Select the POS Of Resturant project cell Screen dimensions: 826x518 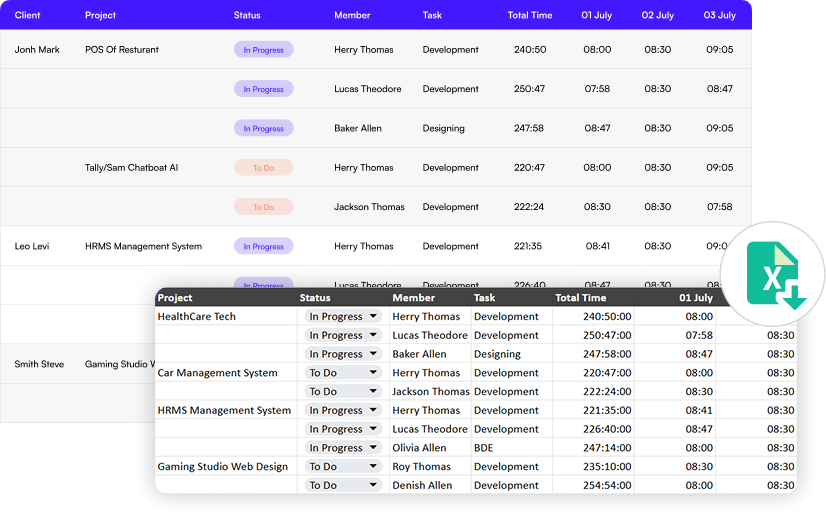pos(122,50)
